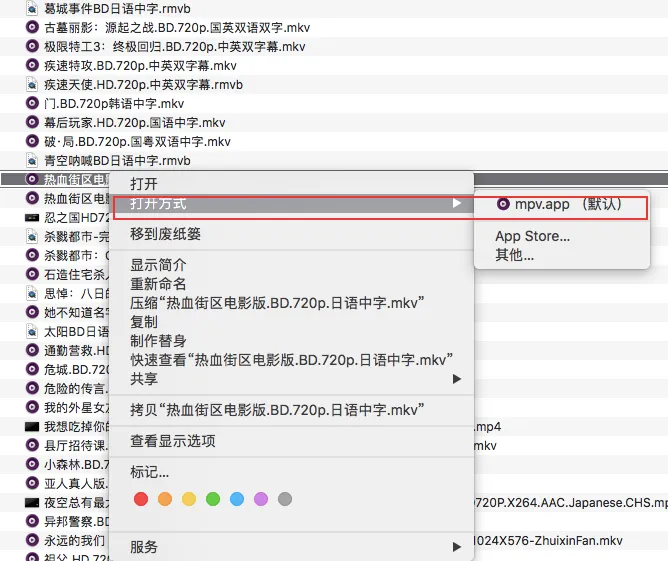Apply the blue tag color
Viewport: 668px width, 561px height.
237,499
